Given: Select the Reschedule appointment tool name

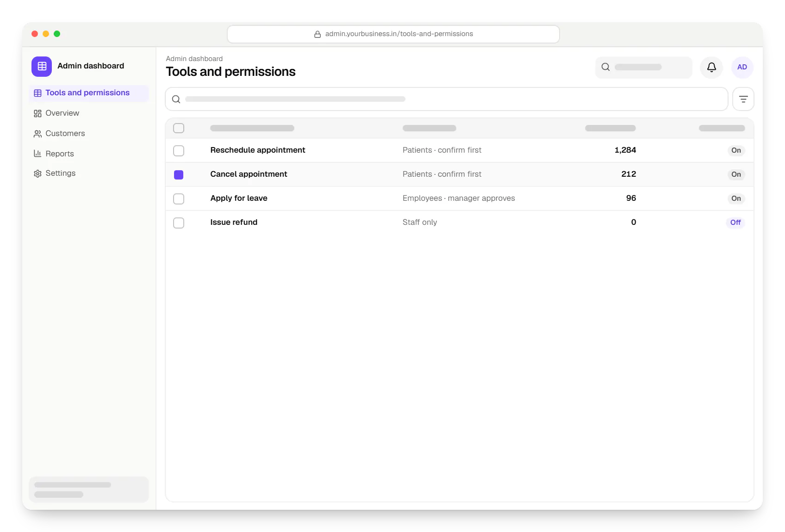Looking at the screenshot, I should coord(258,150).
